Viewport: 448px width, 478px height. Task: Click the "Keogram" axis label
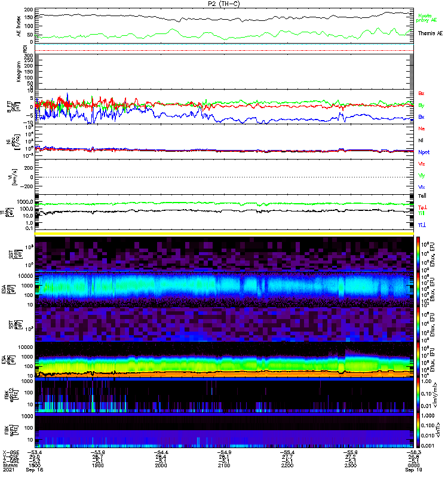click(x=19, y=72)
